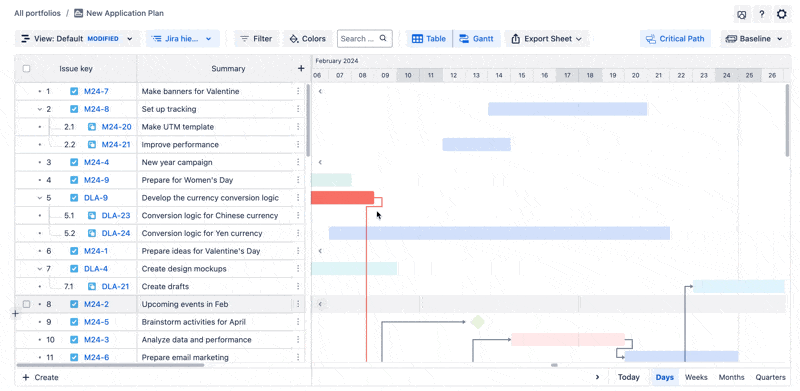
Task: Click task icon beside M24-4
Action: coord(74,162)
